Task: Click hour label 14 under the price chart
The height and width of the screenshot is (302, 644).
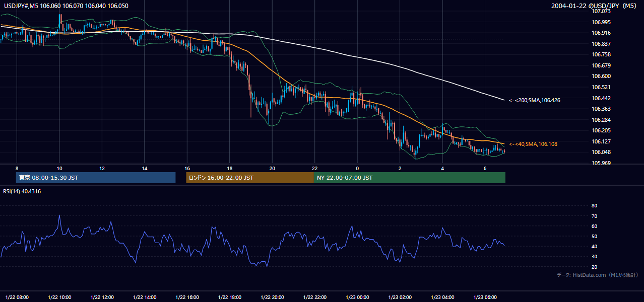Action: (x=145, y=168)
